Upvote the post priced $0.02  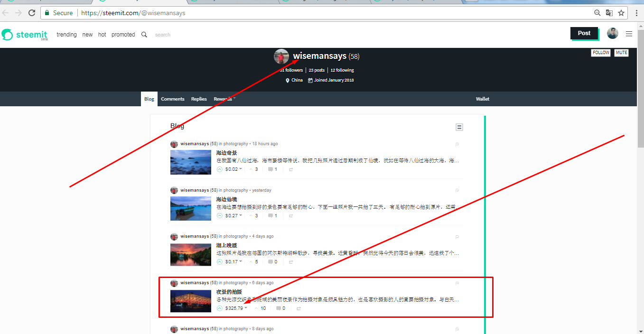tap(220, 169)
